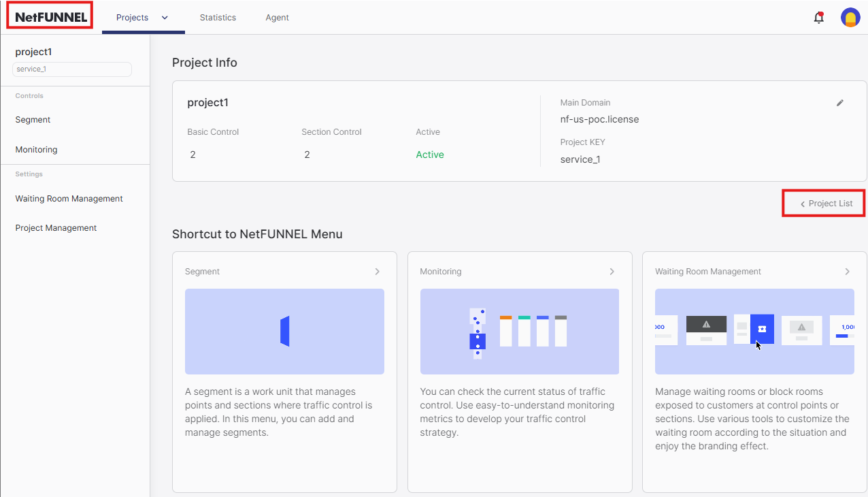The image size is (868, 497).
Task: Click the project1 heading in the sidebar
Action: coord(34,52)
